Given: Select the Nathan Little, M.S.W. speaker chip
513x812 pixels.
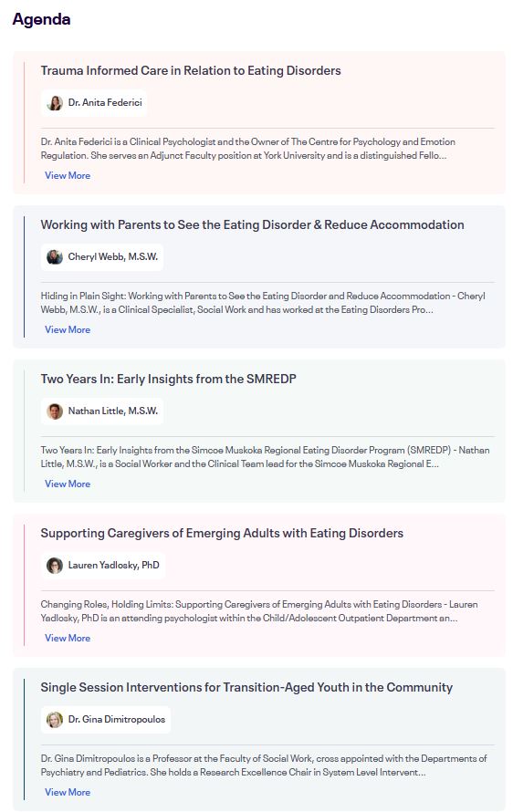Looking at the screenshot, I should point(102,411).
